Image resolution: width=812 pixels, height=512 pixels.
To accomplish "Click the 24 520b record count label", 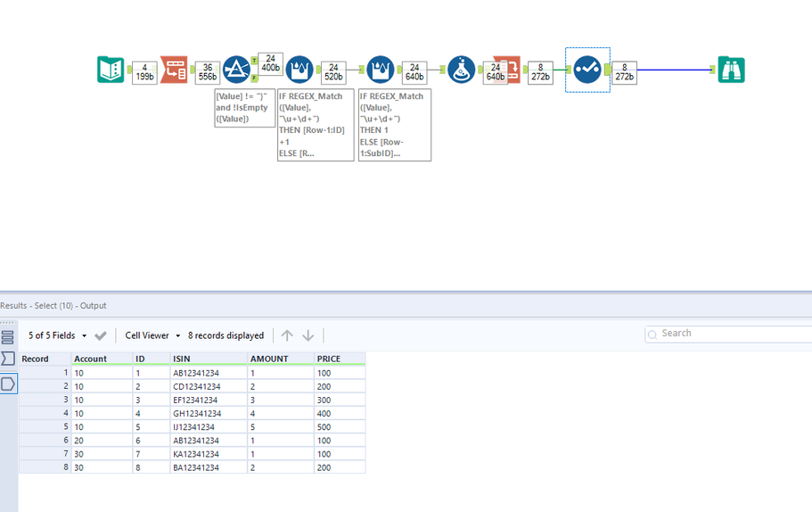I will pyautogui.click(x=333, y=72).
